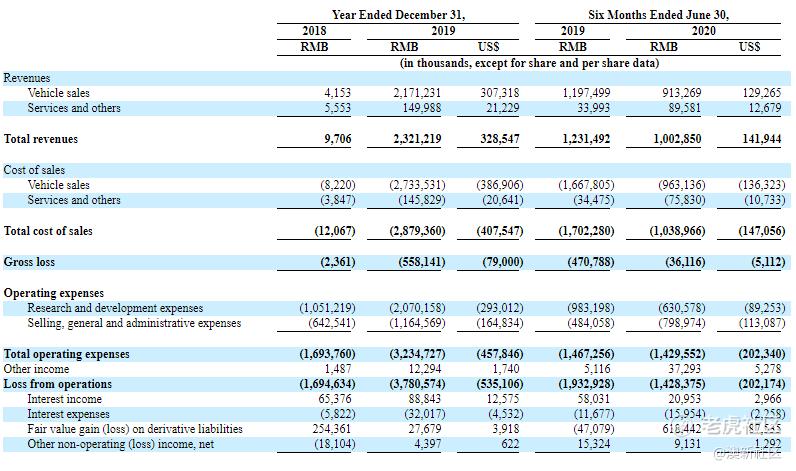Select 'Vehicle sales' under Cost of sales

[58, 185]
